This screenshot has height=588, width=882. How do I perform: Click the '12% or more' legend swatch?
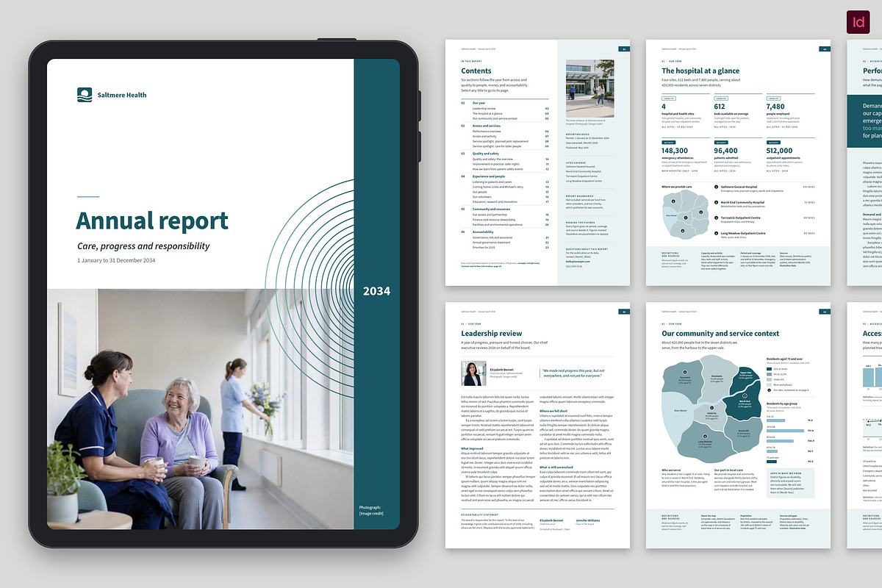point(769,369)
